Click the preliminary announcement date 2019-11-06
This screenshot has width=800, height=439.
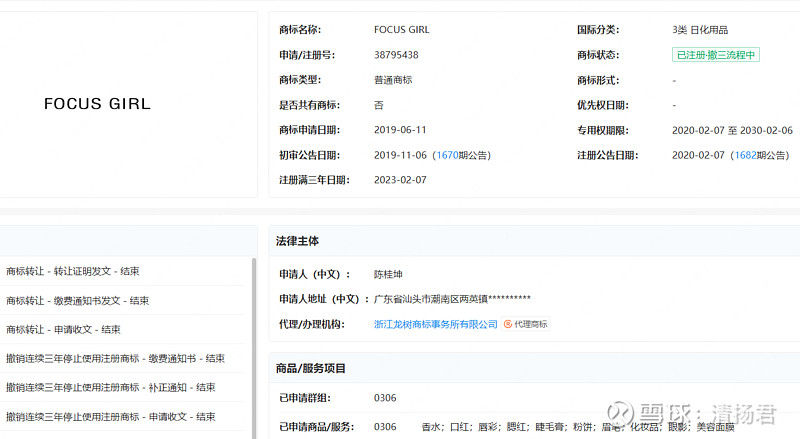tap(400, 155)
